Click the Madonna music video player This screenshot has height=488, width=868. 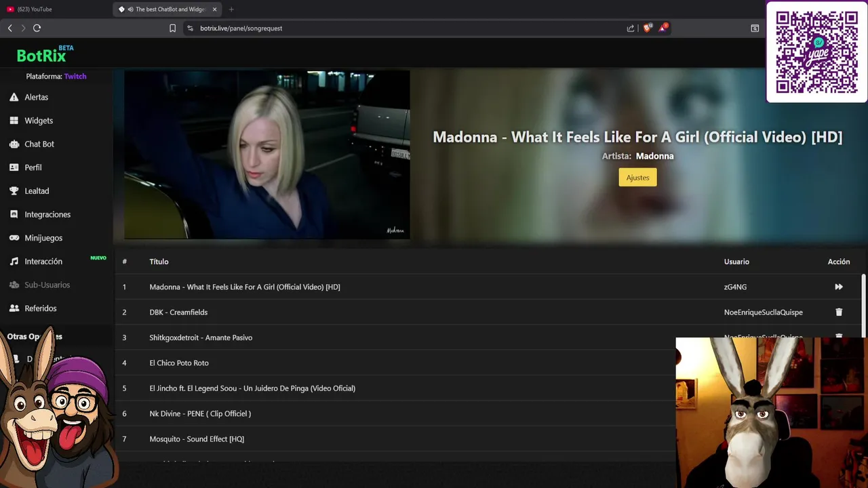[267, 155]
